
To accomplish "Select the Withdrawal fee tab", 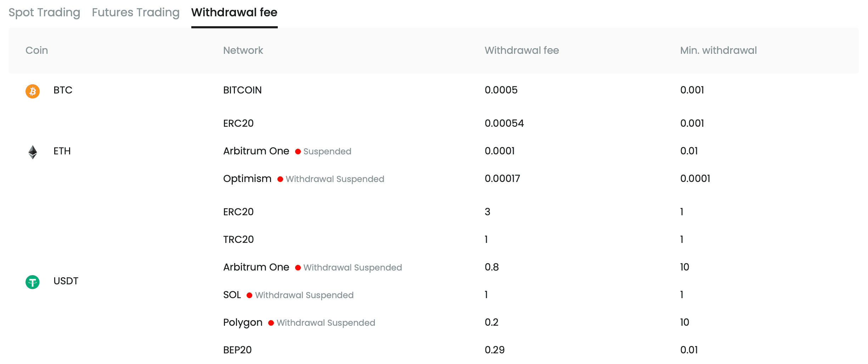I will tap(234, 12).
